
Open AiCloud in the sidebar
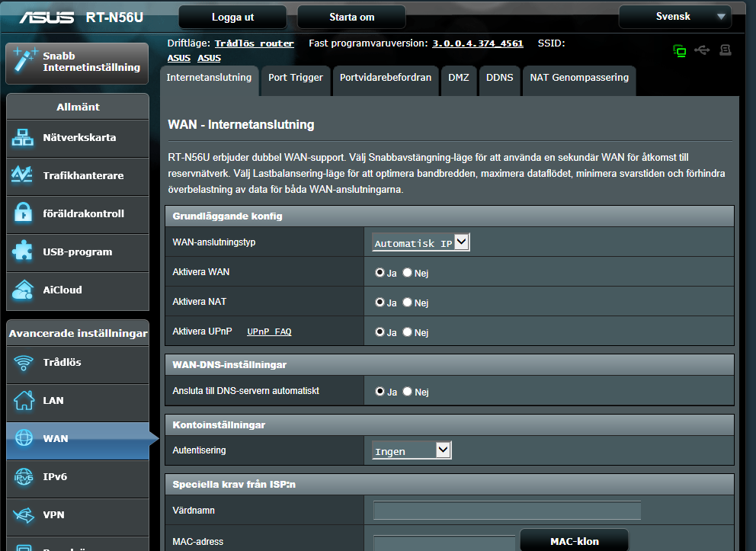click(78, 290)
